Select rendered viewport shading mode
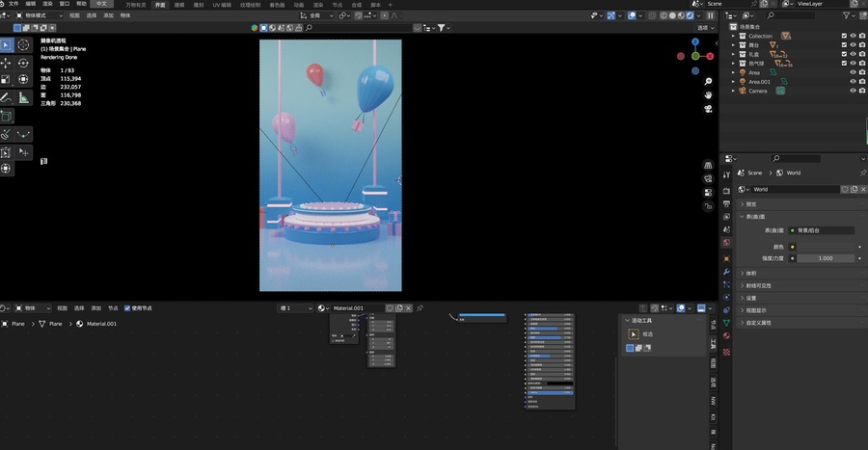This screenshot has height=450, width=868. click(690, 15)
